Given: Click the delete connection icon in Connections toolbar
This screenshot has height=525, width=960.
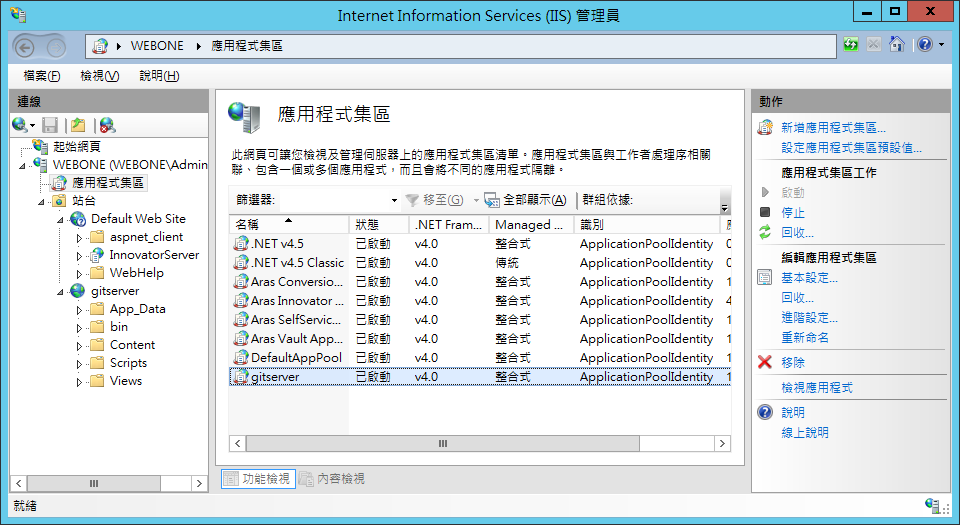Looking at the screenshot, I should coord(108,125).
